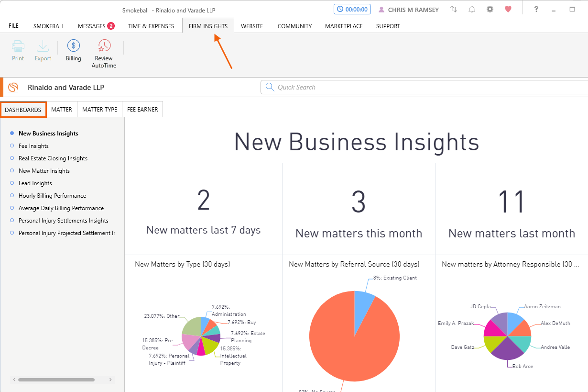Select Fee Insights dashboard

33,146
